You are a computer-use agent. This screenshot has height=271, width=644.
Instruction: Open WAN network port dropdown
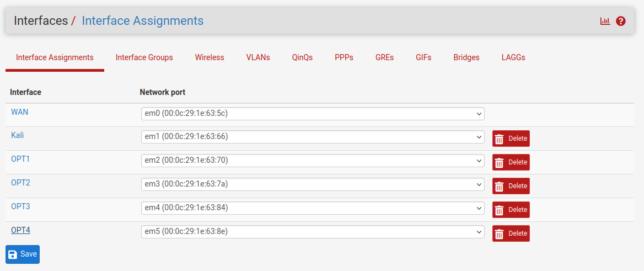[x=313, y=114]
